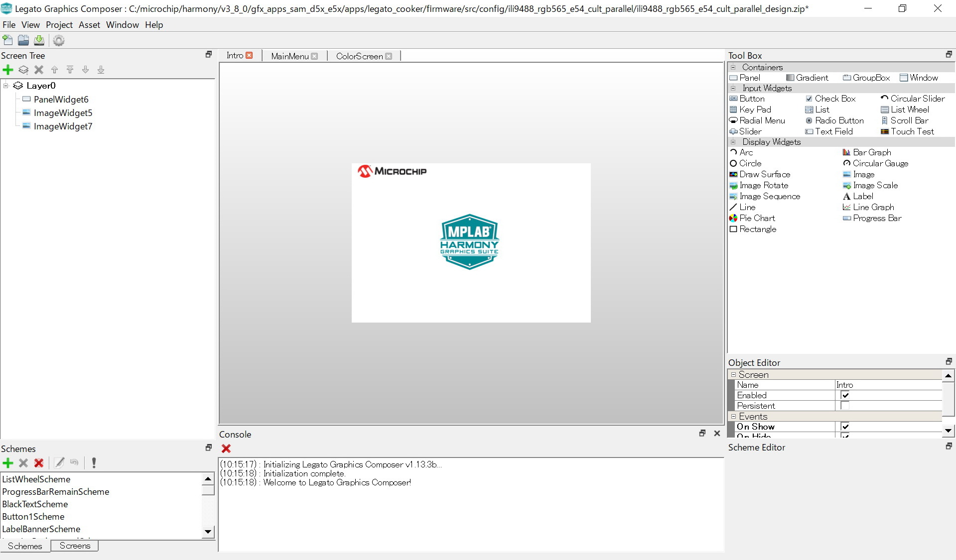Add a new scheme in Schemes panel

tap(7, 463)
